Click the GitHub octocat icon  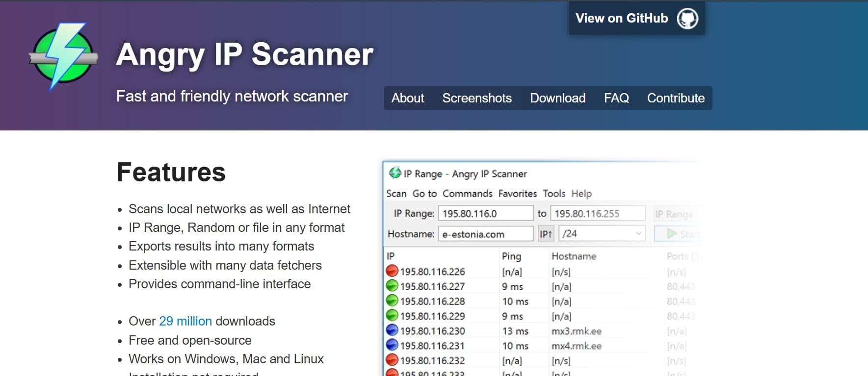(687, 19)
